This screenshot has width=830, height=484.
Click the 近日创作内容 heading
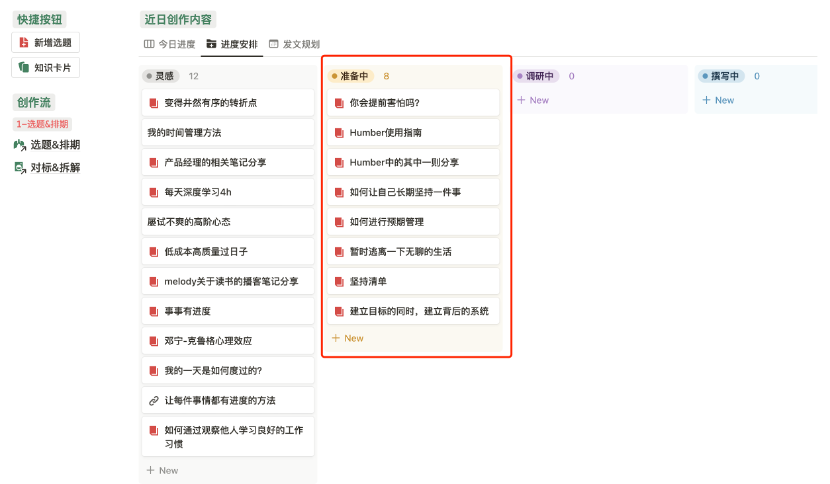tap(178, 20)
